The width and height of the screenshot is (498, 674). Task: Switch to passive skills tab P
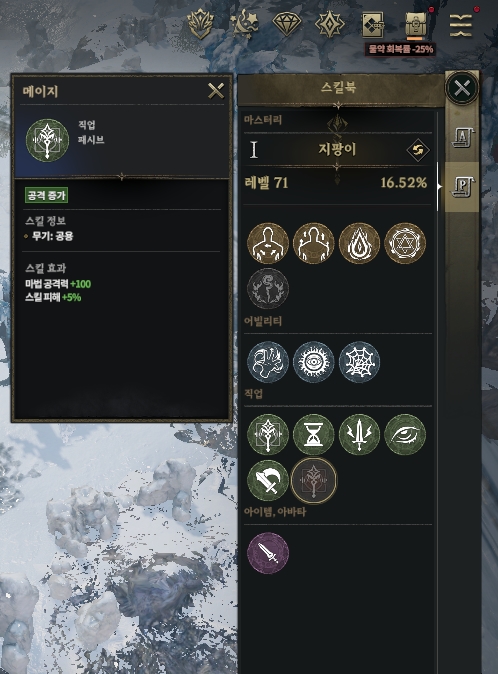(x=462, y=187)
